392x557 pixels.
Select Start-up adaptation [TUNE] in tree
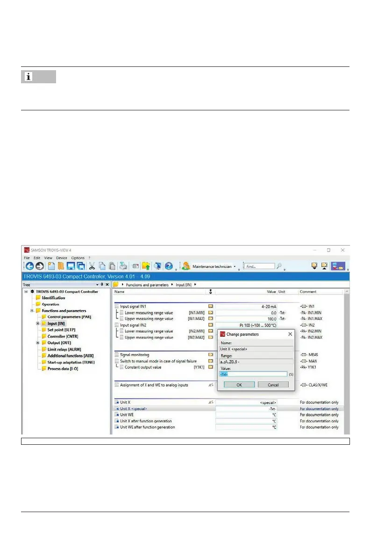[x=71, y=362]
